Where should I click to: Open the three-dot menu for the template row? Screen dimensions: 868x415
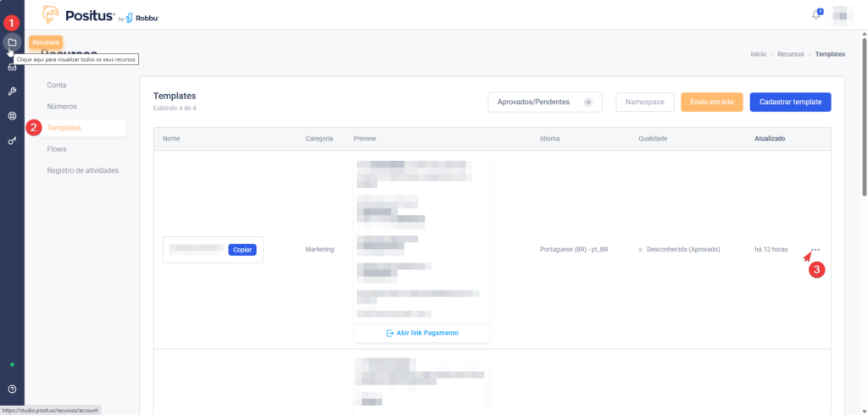click(x=815, y=250)
